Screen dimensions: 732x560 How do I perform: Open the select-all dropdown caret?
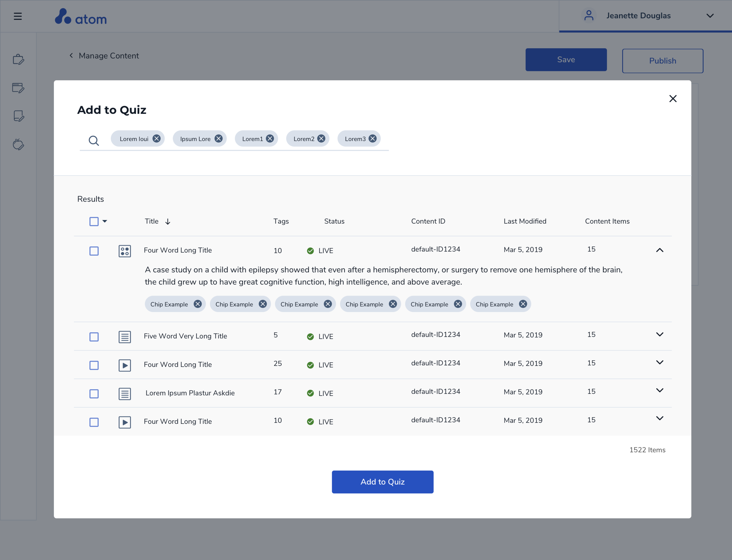pos(105,221)
